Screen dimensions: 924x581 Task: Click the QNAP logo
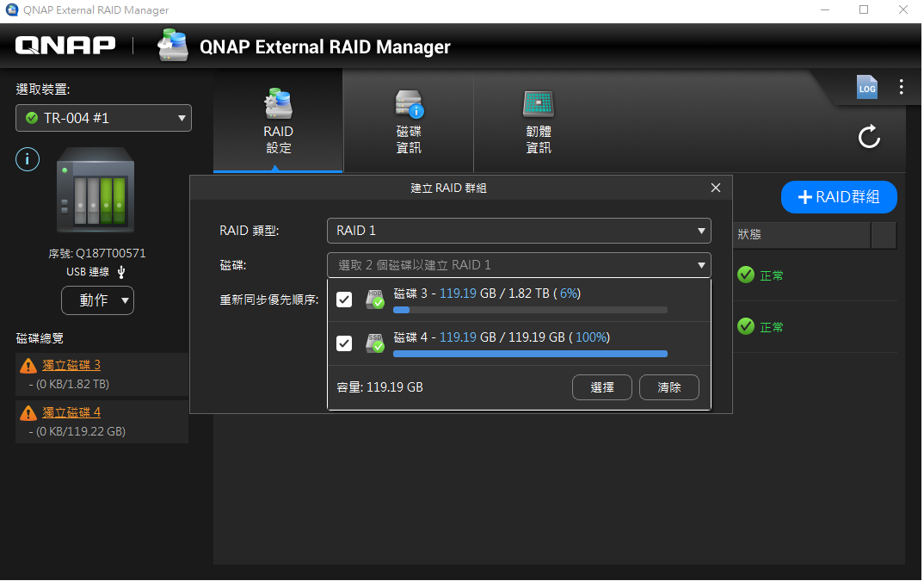click(x=65, y=46)
